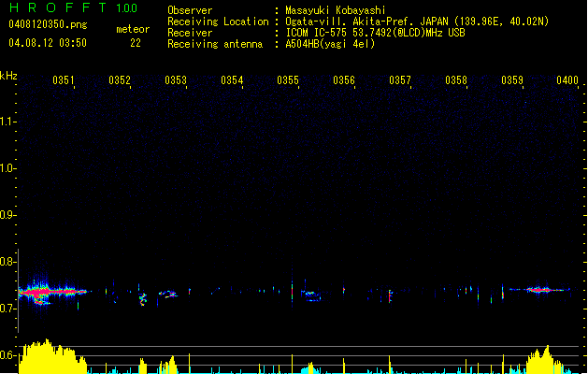The width and height of the screenshot is (588, 374).
Task: Click the 0357 time marker
Action: 400,80
